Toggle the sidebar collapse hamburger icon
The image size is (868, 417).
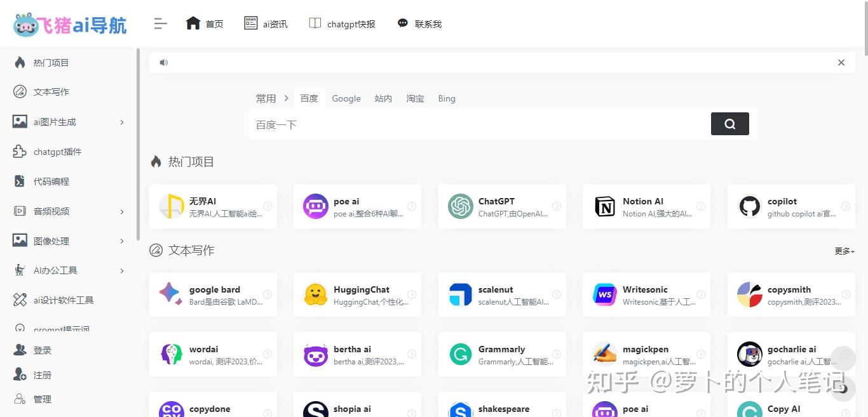point(160,24)
